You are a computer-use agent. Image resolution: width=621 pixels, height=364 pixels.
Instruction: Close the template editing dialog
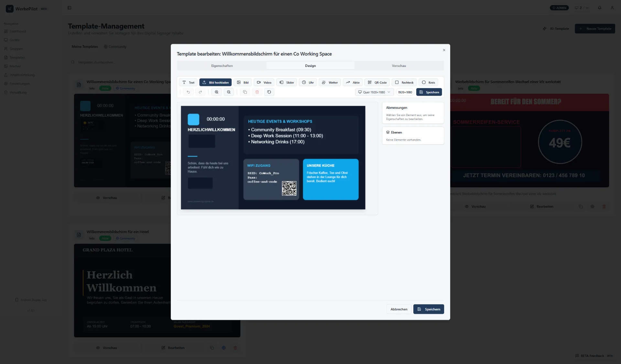pyautogui.click(x=444, y=50)
